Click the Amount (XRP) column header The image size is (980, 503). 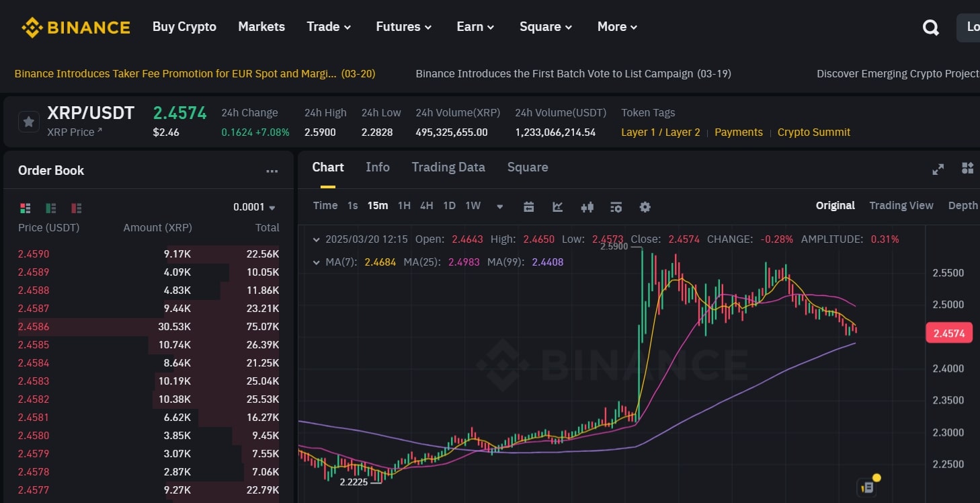click(x=158, y=228)
